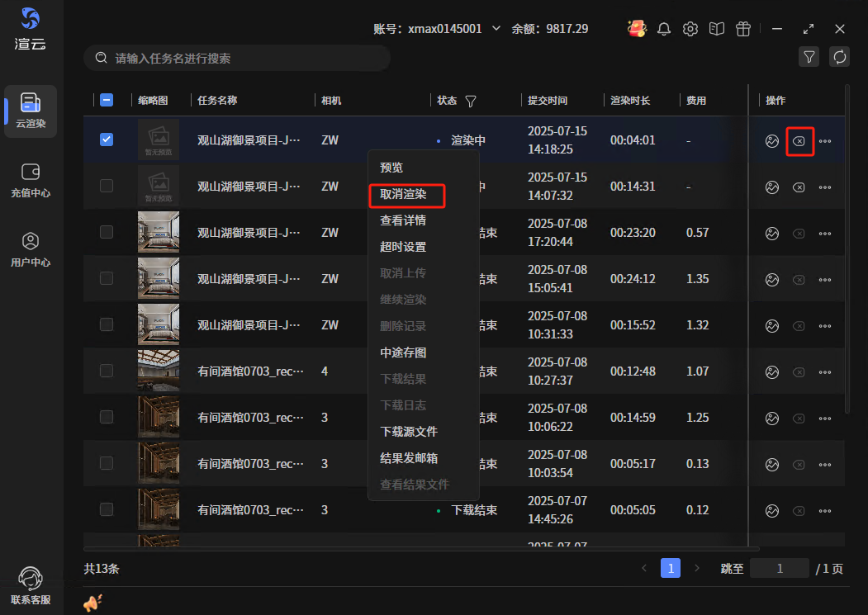
Task: Open the notification bell icon
Action: click(x=664, y=29)
